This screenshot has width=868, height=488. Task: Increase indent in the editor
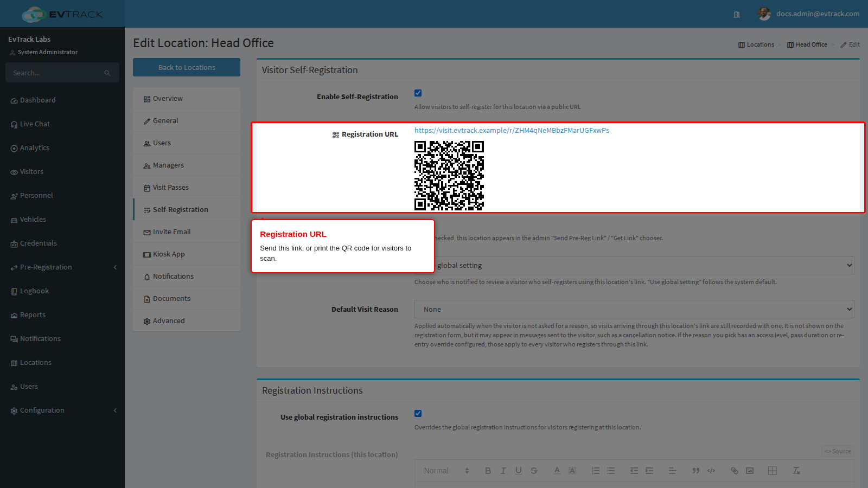pyautogui.click(x=649, y=471)
